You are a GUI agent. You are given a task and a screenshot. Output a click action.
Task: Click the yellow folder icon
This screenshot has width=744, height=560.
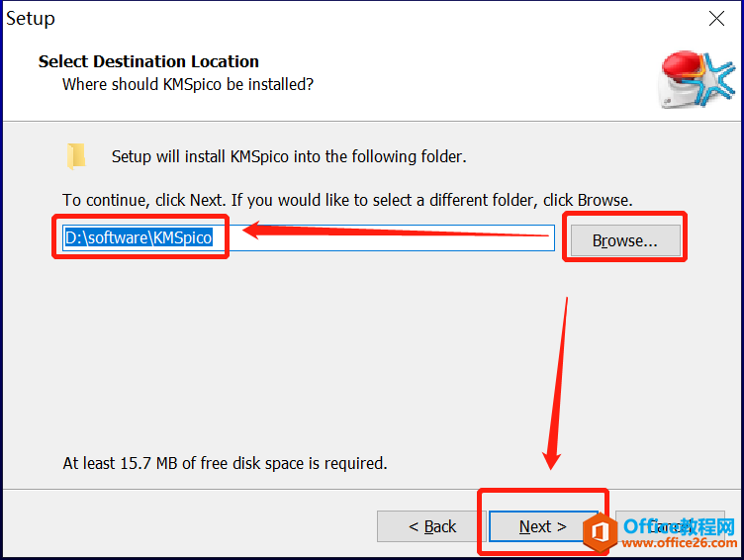point(76,156)
